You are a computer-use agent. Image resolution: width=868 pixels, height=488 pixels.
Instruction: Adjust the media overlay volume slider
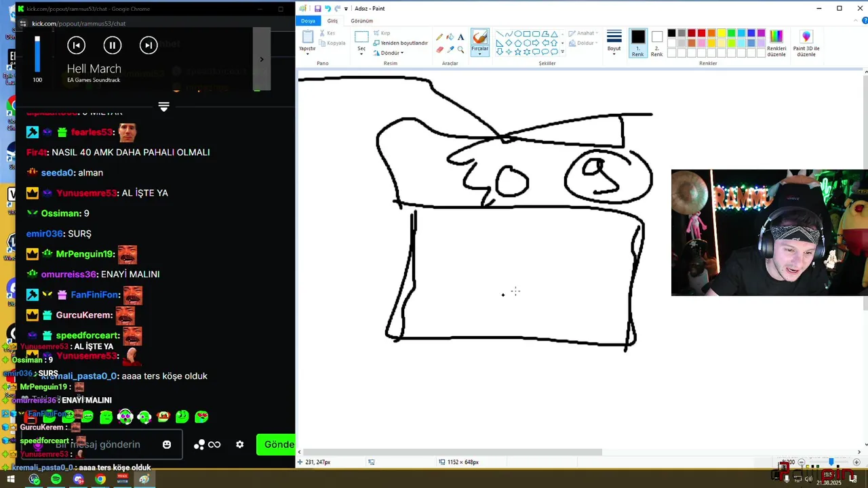click(37, 54)
